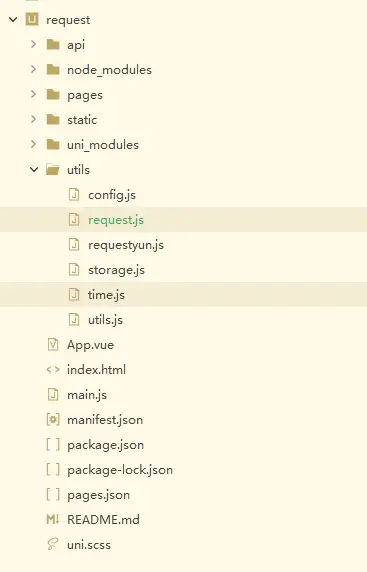Expand the api folder
367x572 pixels.
[x=34, y=44]
